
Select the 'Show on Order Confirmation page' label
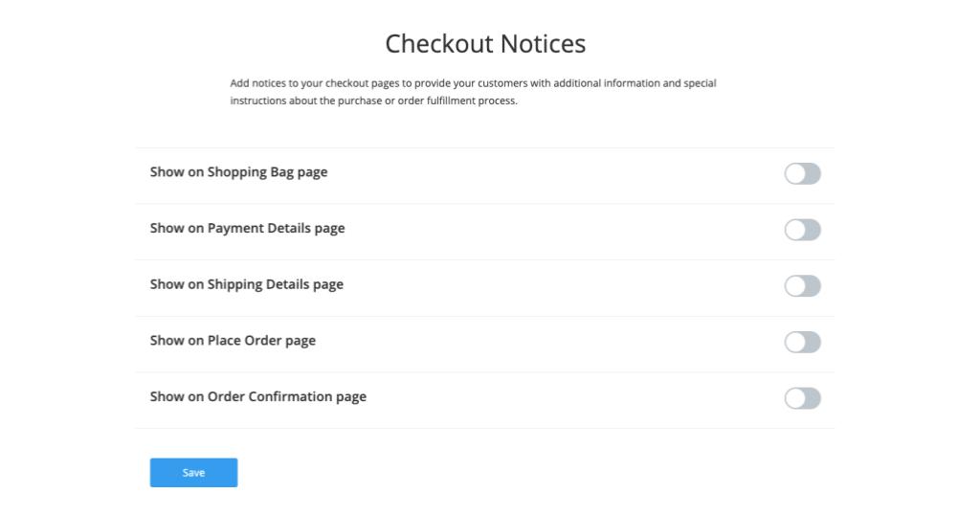(x=257, y=396)
